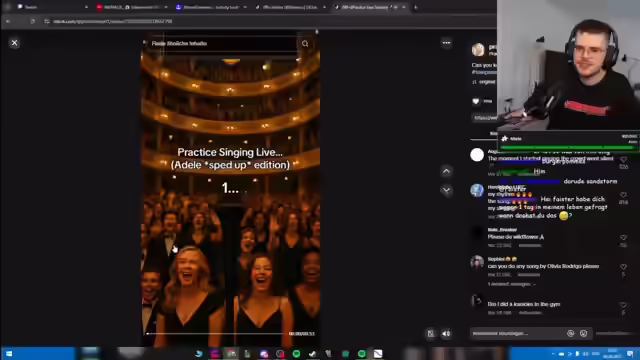Click the video progress bar

point(217,333)
